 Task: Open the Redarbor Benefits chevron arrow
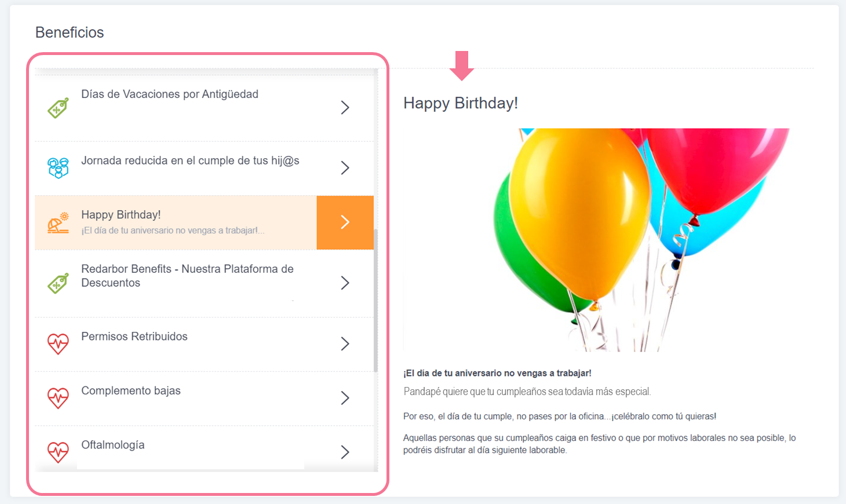(345, 283)
